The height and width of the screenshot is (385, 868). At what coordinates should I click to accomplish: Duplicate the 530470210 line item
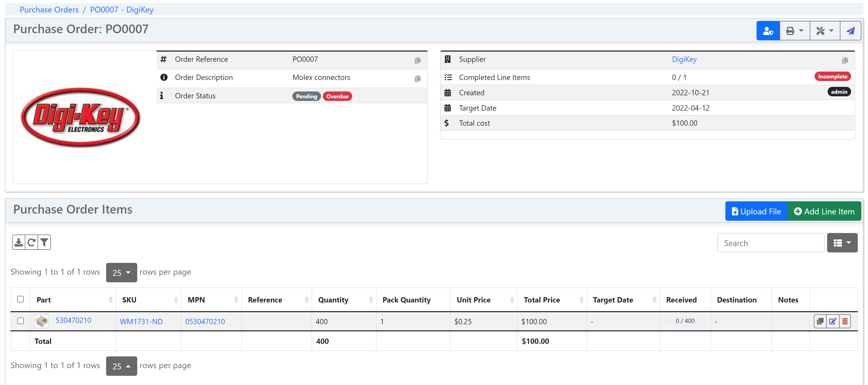[x=820, y=321]
